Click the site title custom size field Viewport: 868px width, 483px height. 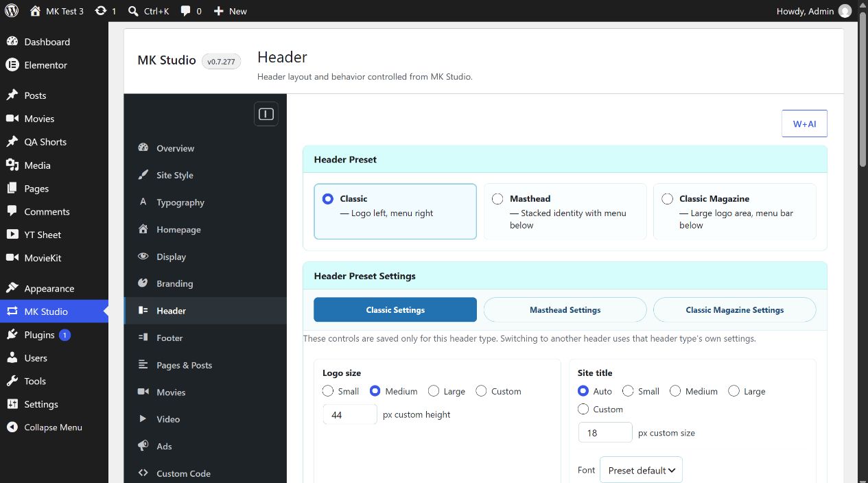(x=605, y=432)
